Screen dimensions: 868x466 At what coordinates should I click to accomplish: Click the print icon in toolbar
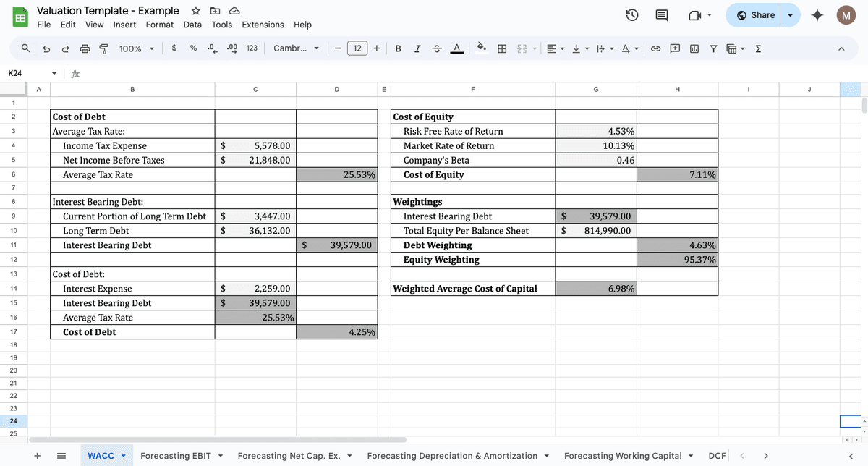coord(85,48)
